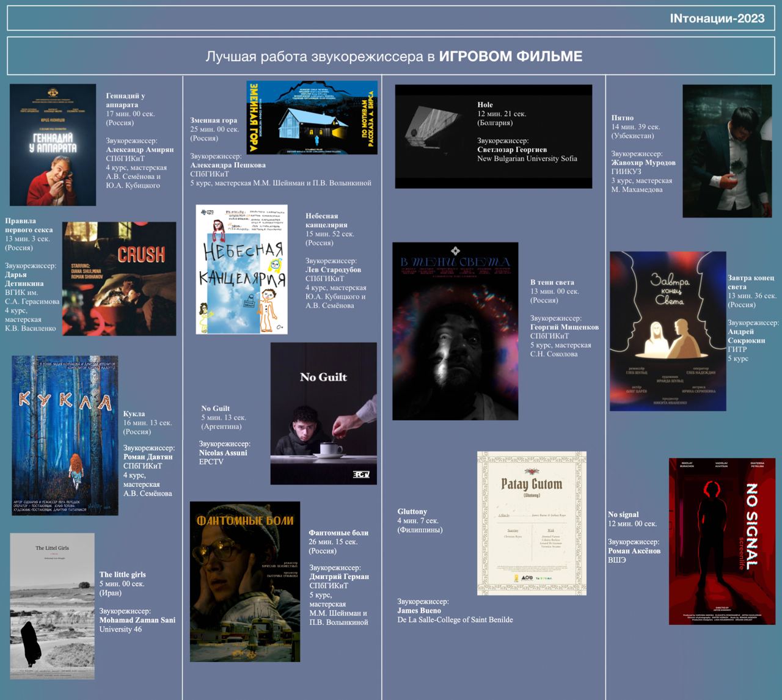Click film title Геннадий у аппарата
Screen dimensions: 782x700
click(x=125, y=100)
